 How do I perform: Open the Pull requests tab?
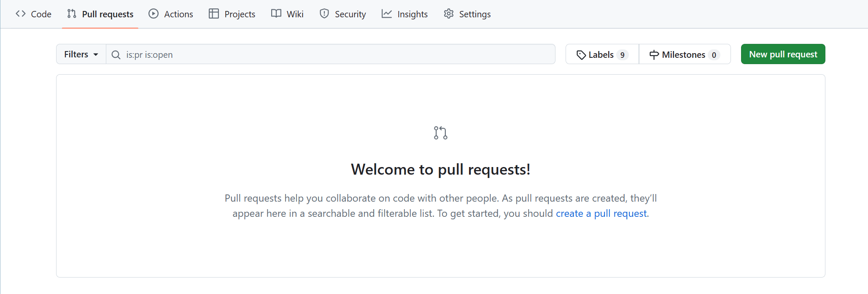(x=100, y=14)
